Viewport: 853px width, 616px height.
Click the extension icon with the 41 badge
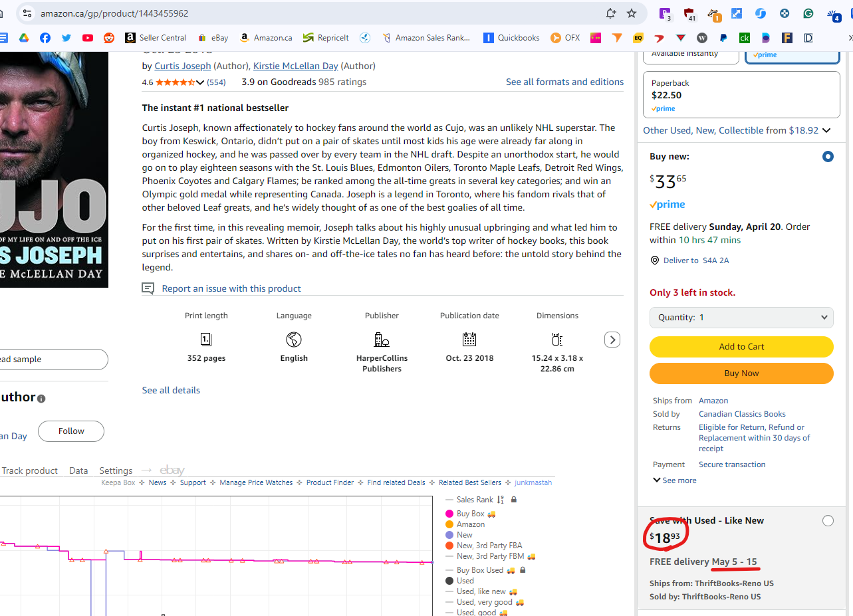pos(689,14)
